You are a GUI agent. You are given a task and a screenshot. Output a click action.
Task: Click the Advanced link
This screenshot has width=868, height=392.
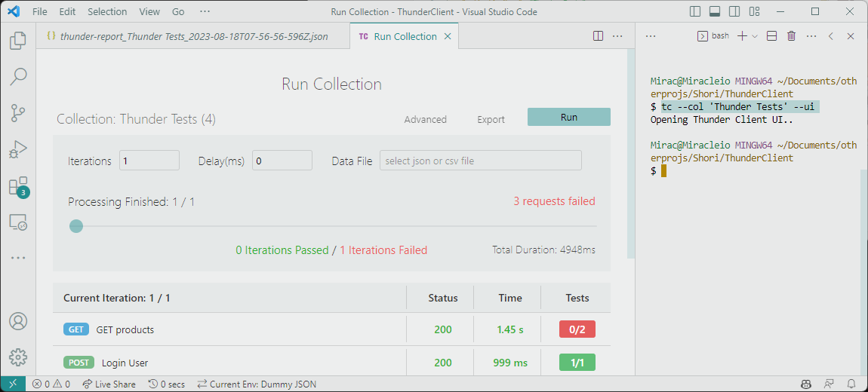[425, 119]
